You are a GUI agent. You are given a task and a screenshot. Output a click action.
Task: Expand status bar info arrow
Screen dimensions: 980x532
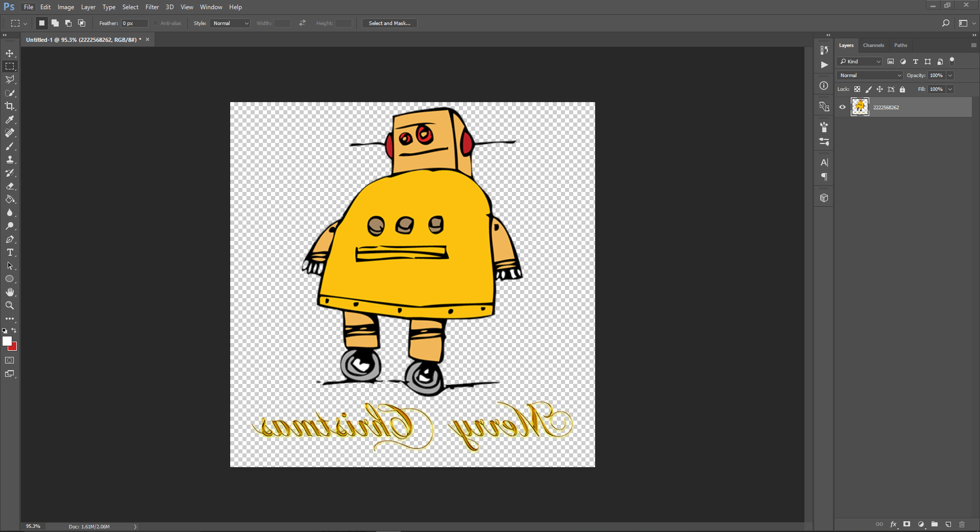[135, 526]
